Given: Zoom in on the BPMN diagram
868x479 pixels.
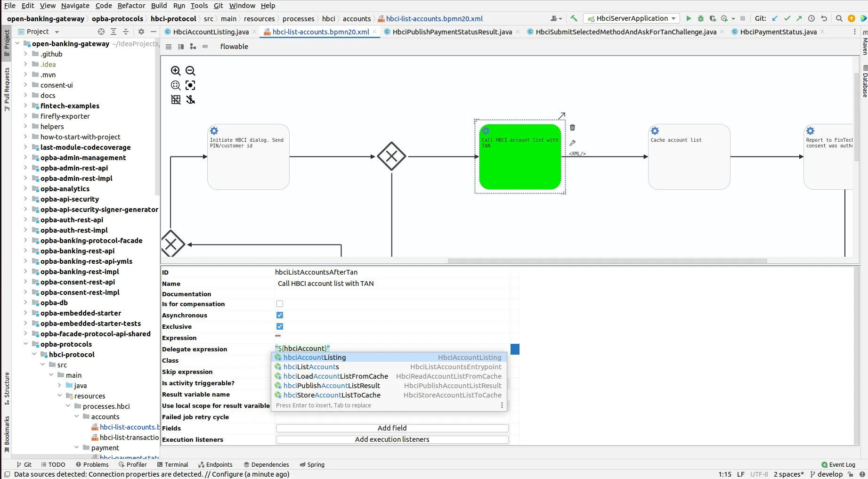Looking at the screenshot, I should click(176, 71).
